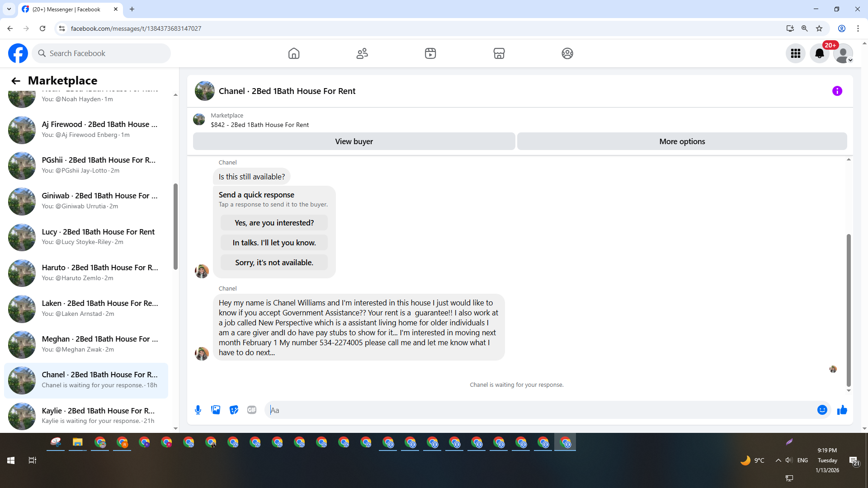Viewport: 868px width, 488px height.
Task: Click the View buyer button
Action: click(x=354, y=141)
